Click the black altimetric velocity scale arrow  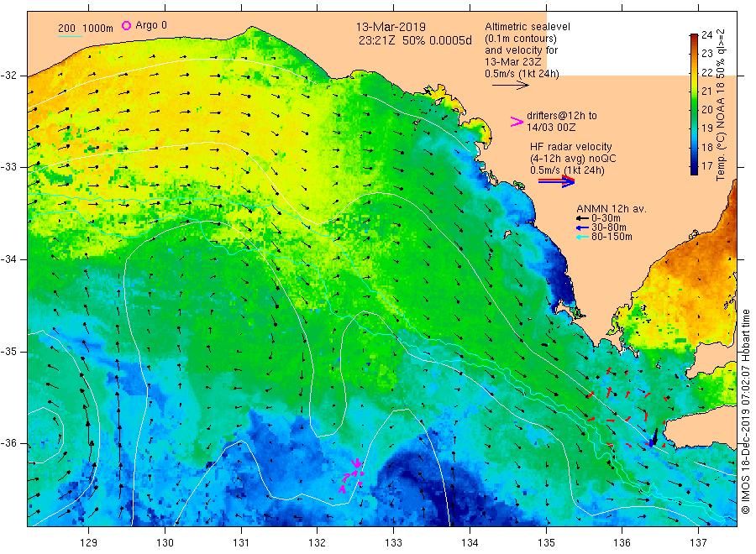tap(510, 86)
